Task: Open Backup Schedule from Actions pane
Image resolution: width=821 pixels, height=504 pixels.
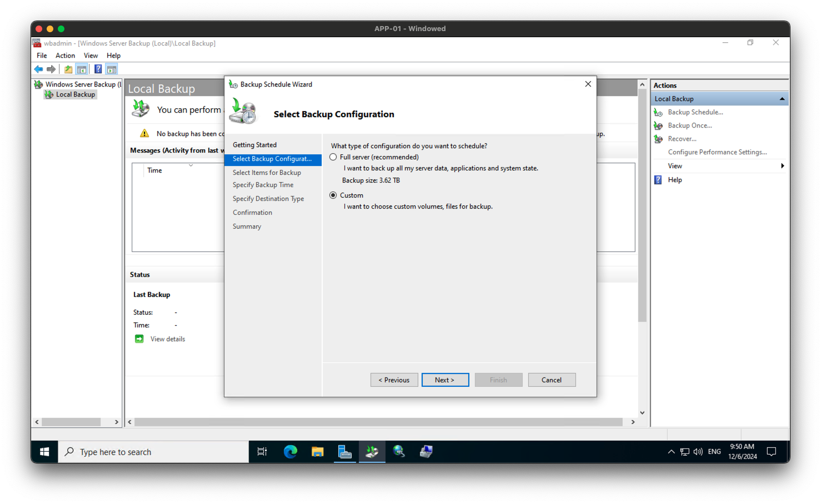Action: (694, 112)
